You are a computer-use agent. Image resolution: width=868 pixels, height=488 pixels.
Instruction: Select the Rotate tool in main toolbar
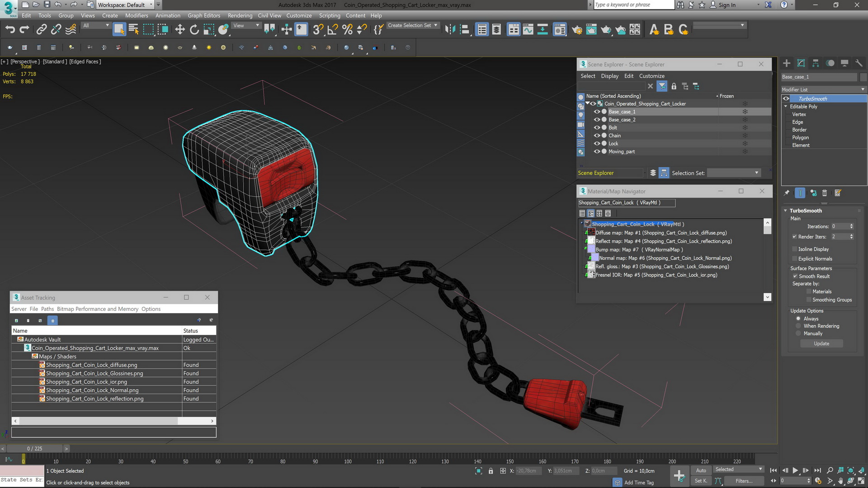pyautogui.click(x=194, y=30)
